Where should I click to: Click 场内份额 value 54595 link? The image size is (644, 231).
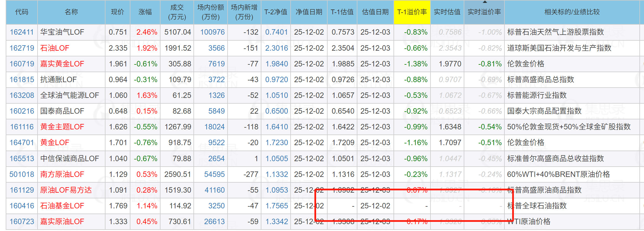pyautogui.click(x=214, y=174)
